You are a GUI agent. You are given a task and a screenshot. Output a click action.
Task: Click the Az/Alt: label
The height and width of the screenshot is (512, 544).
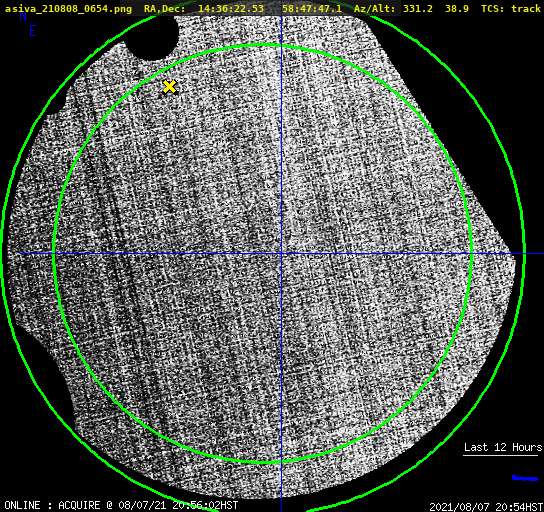tap(374, 8)
